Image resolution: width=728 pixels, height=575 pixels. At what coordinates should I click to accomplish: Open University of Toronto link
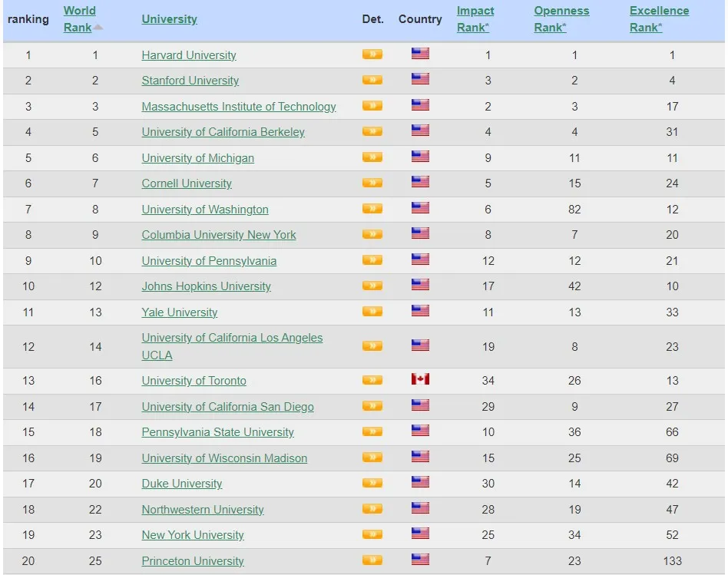[x=194, y=381]
